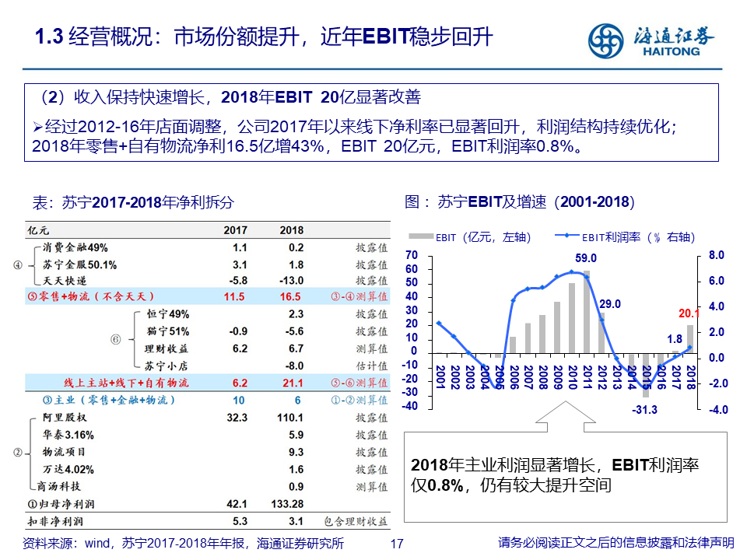
Task: Click the ③主业(零售+金融+物流) row label
Action: pyautogui.click(x=109, y=400)
